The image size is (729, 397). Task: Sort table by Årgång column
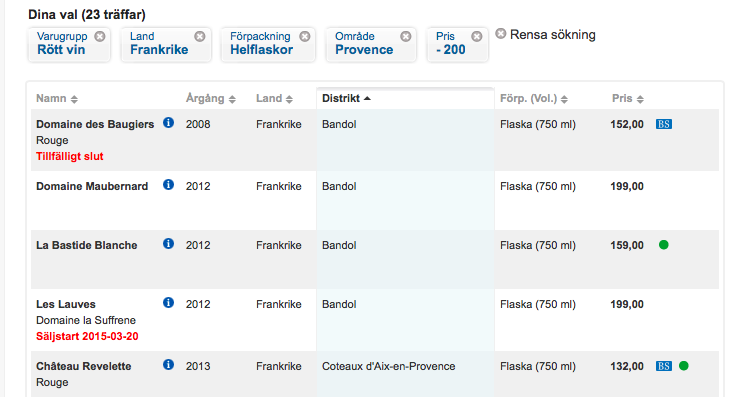(211, 99)
